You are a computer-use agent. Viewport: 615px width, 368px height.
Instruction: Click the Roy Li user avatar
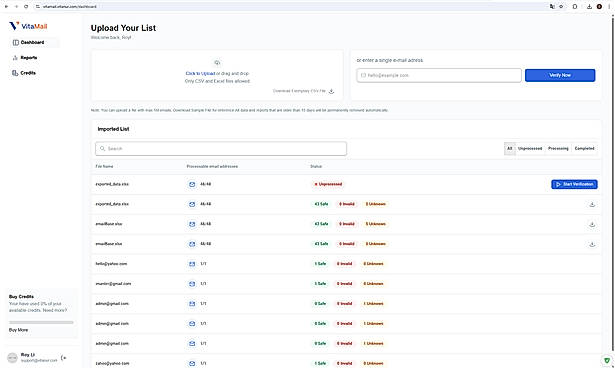[x=13, y=358]
